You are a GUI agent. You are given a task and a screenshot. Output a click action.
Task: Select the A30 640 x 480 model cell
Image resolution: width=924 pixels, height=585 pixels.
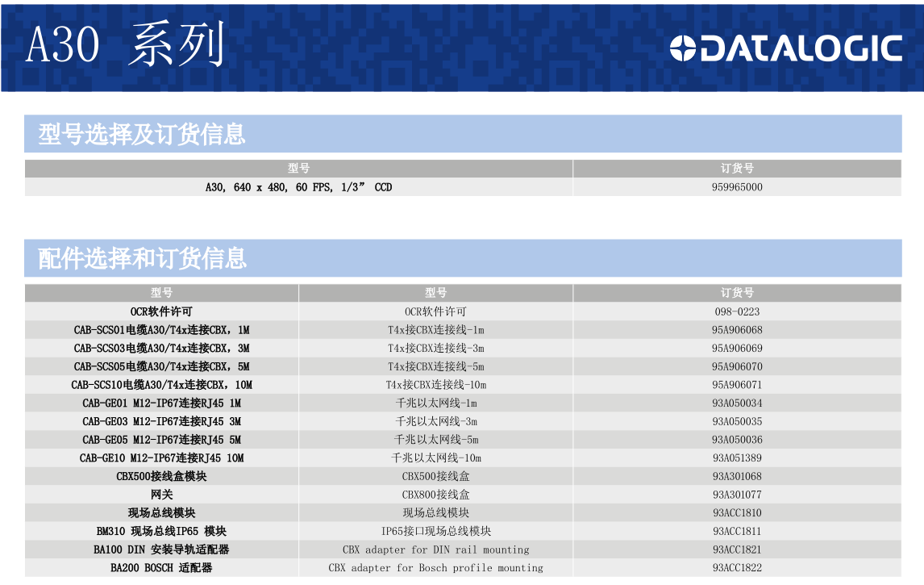click(x=298, y=187)
